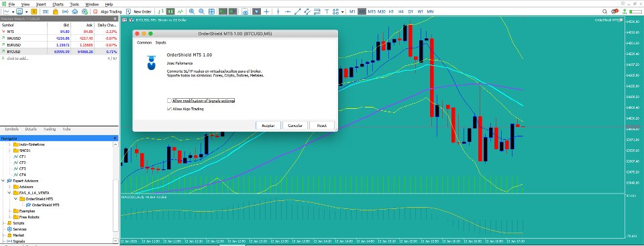This screenshot has width=644, height=246.
Task: Click the Navigator scrollbar down arrow
Action: coord(115,240)
